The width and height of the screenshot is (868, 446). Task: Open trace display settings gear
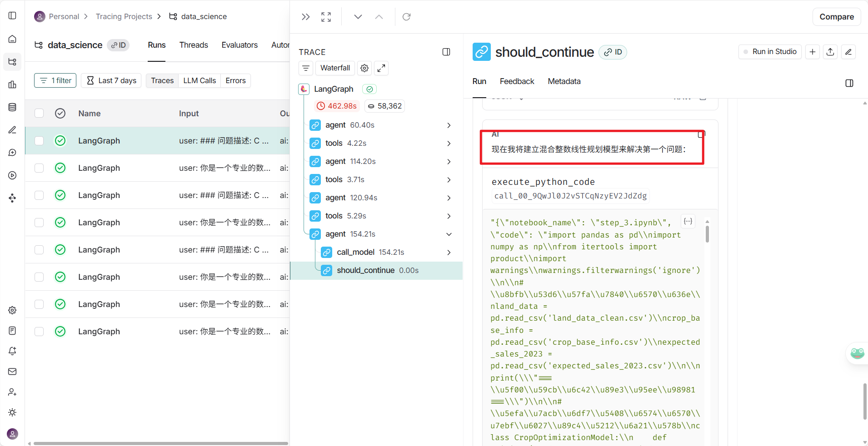364,68
